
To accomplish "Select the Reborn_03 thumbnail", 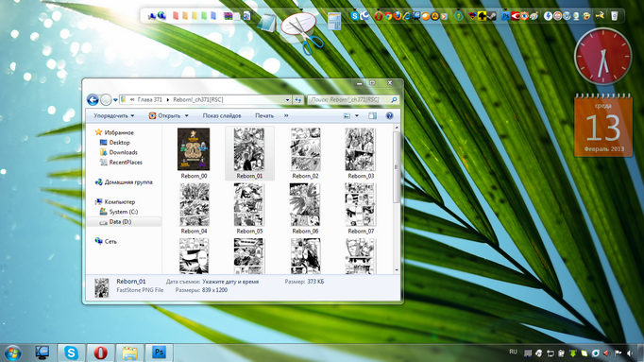I will click(x=360, y=149).
